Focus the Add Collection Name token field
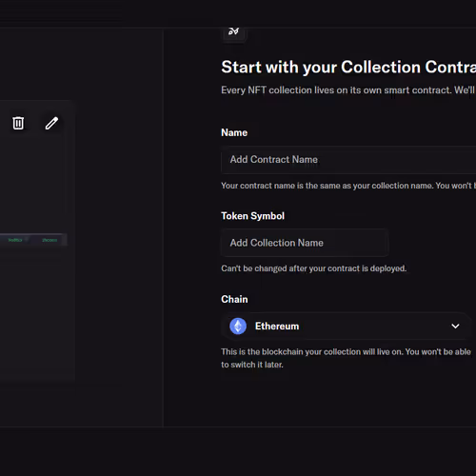The image size is (476, 476). (305, 243)
